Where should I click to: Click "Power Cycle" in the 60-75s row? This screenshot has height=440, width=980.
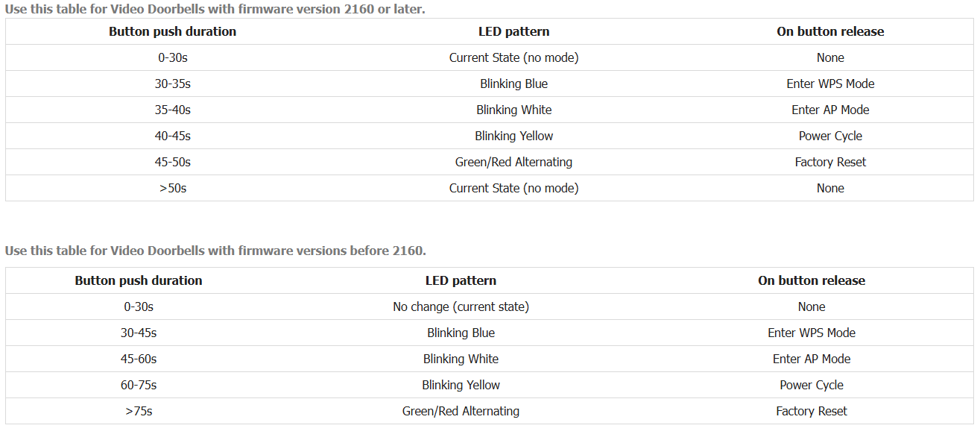tap(812, 385)
